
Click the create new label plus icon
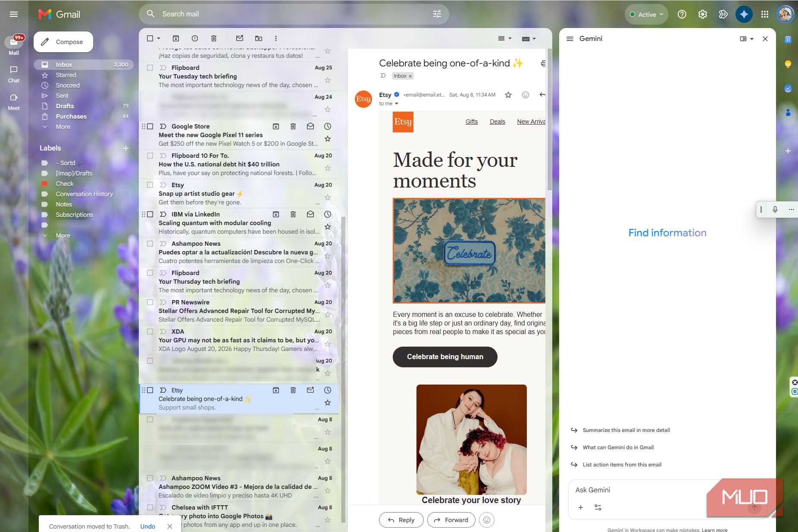pyautogui.click(x=126, y=148)
